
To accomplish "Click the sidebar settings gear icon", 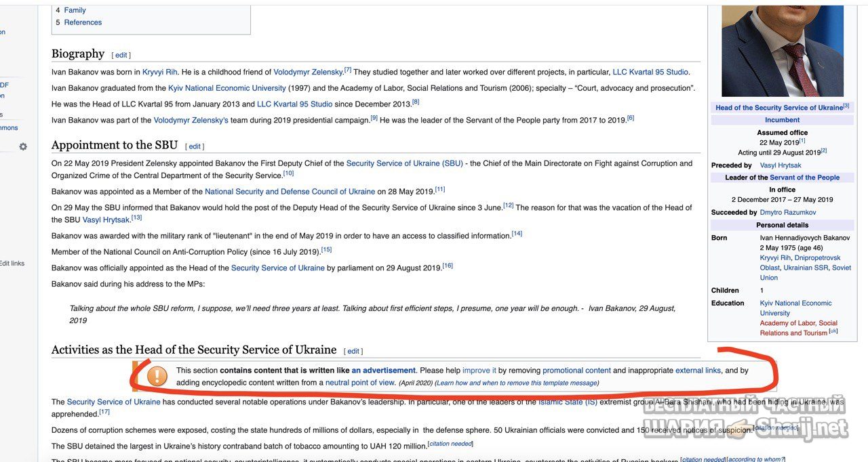I will [x=23, y=146].
